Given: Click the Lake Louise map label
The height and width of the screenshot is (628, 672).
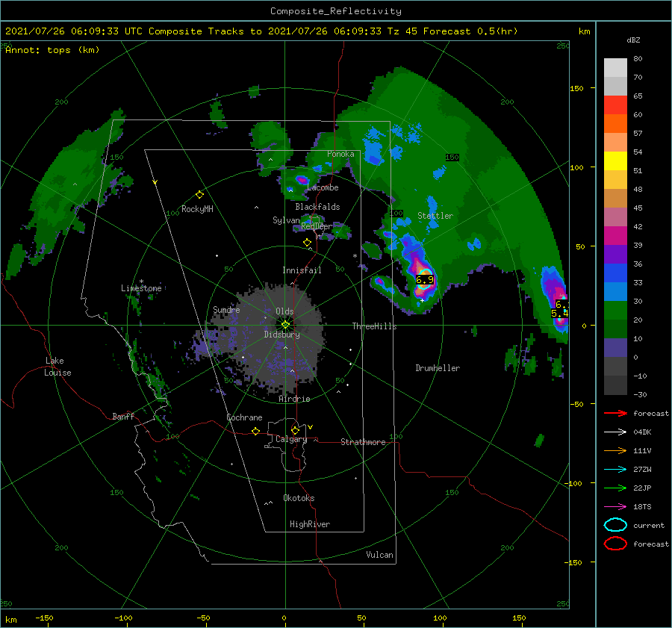Looking at the screenshot, I should coord(57,367).
